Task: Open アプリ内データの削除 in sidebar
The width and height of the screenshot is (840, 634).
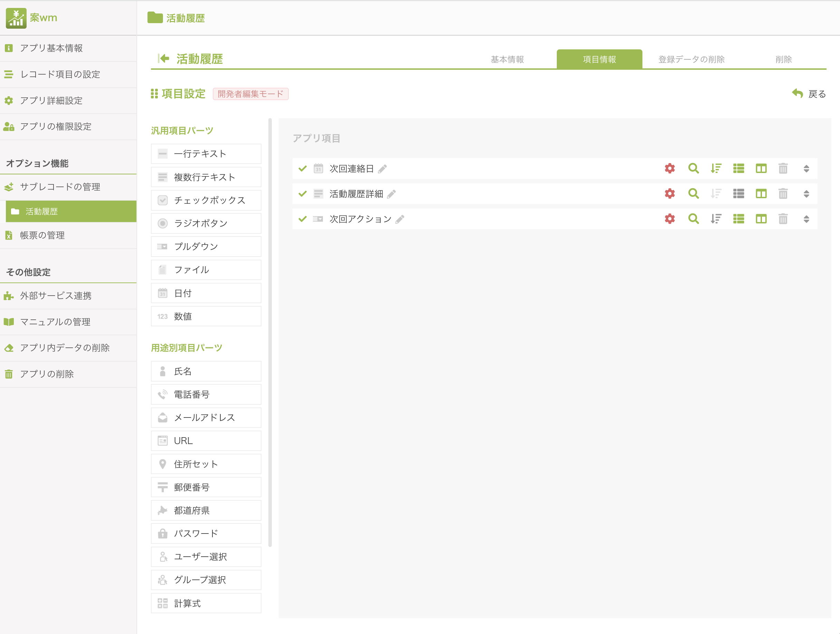Action: coord(68,348)
